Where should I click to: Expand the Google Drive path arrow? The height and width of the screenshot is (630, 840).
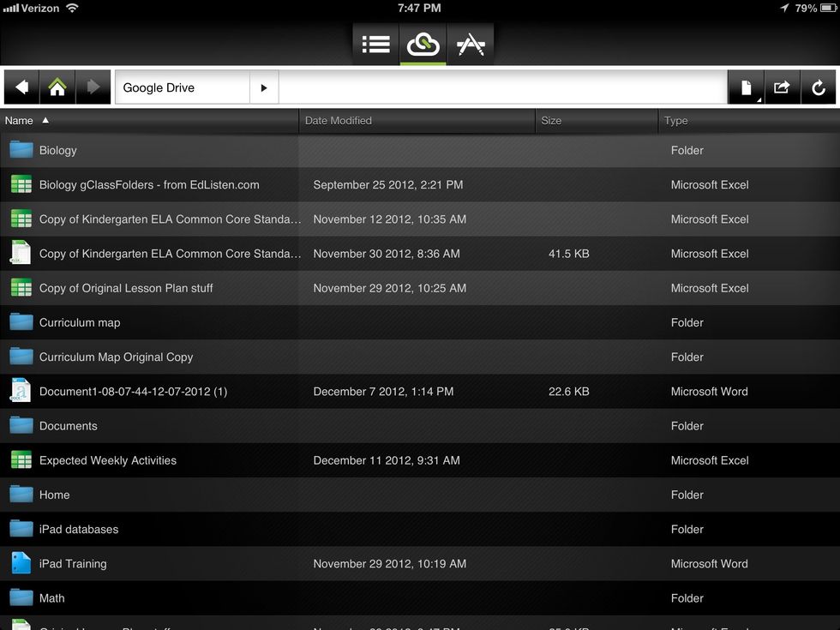(264, 87)
